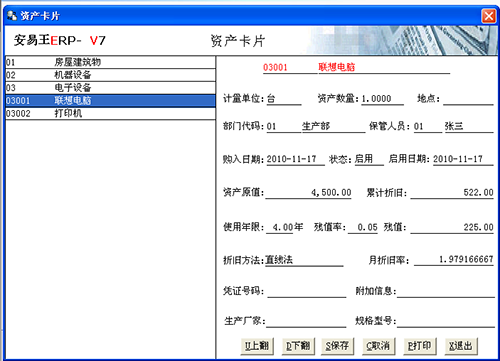Screen dimensions: 500x361
Task: Click the 购入日期 field 2010-11-17
Action: (296, 159)
